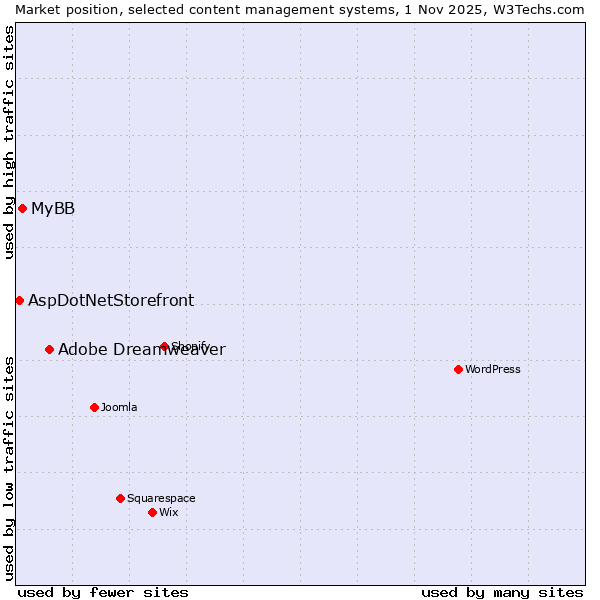Select the Shopify red diamond marker
Viewport: 600px width, 600px height.
coord(164,347)
